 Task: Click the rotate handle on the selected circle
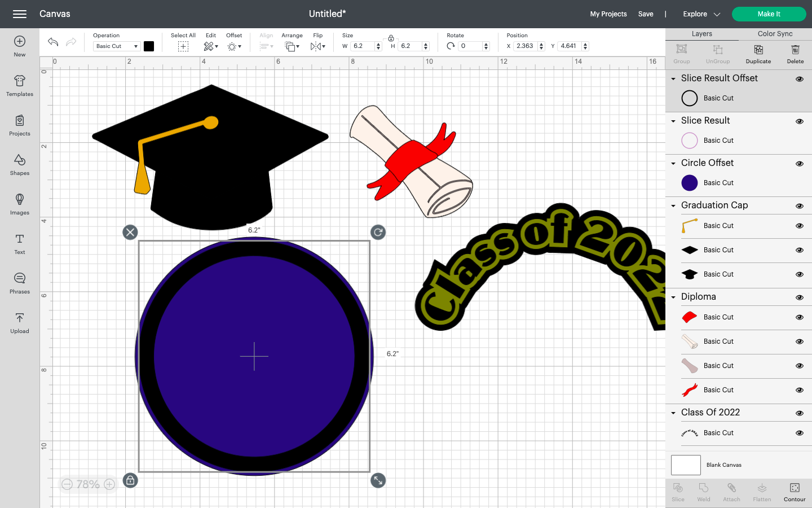(378, 232)
